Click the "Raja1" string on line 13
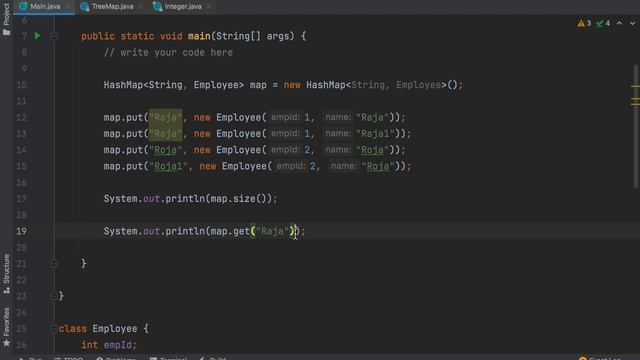The height and width of the screenshot is (360, 640). (375, 134)
